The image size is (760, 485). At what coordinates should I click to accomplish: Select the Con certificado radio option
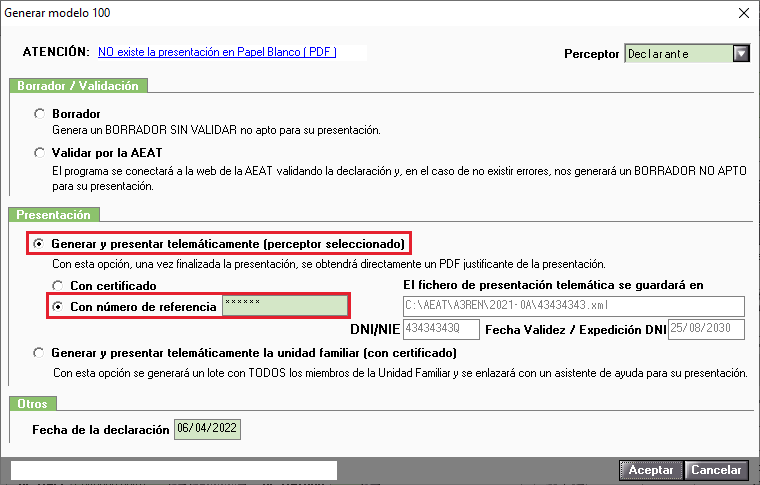tap(58, 285)
